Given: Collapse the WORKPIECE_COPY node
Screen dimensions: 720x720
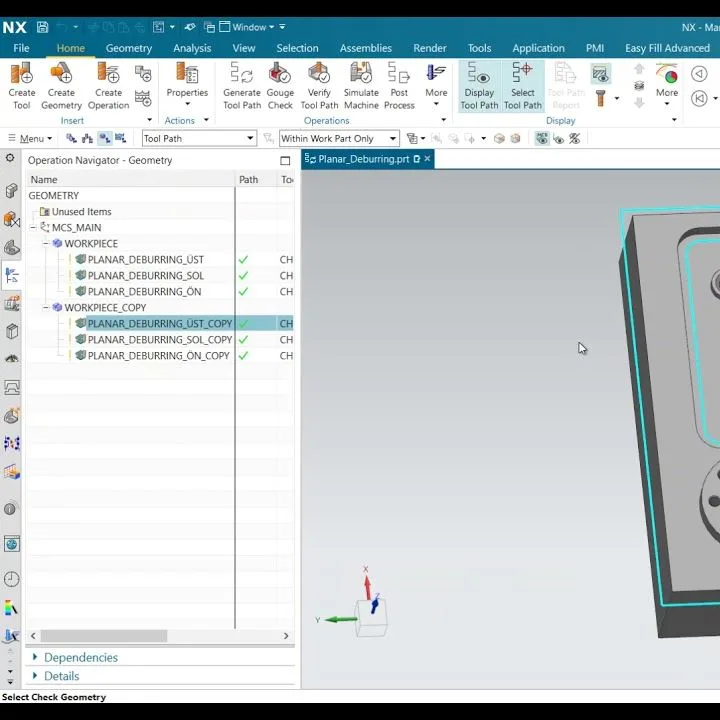Looking at the screenshot, I should [x=45, y=307].
